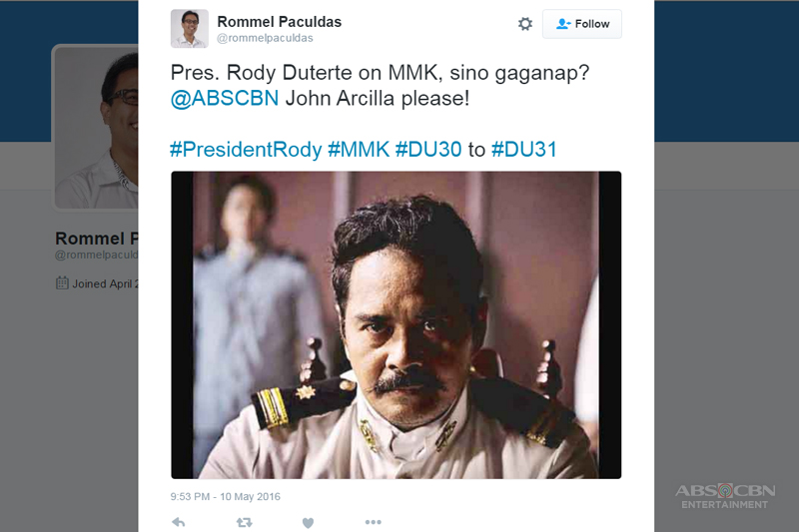Open the #PresidentRody hashtag
Screen dimensions: 799x532
pos(246,149)
